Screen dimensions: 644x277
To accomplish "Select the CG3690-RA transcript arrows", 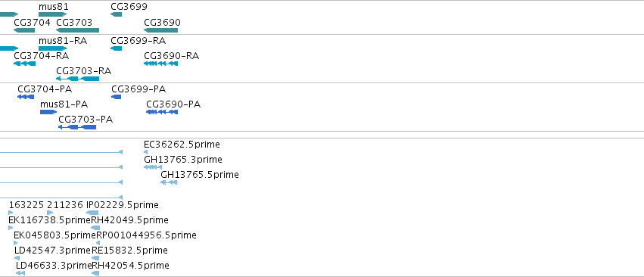I will point(160,64).
